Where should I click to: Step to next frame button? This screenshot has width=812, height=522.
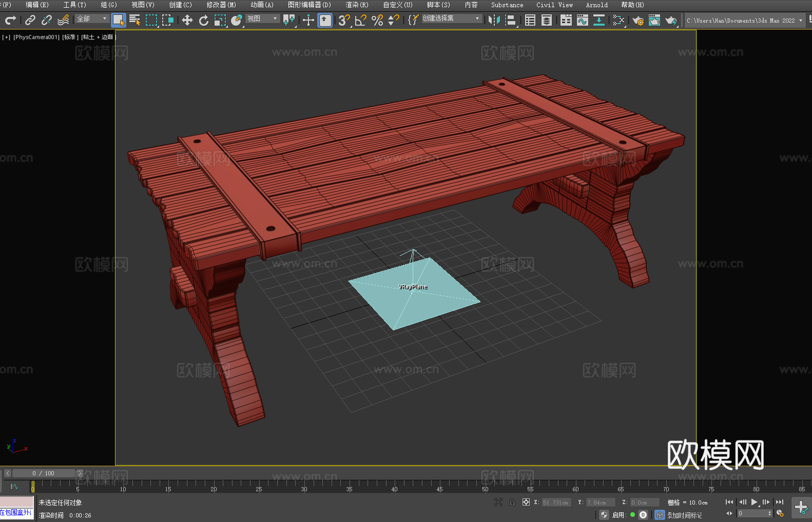[766, 502]
